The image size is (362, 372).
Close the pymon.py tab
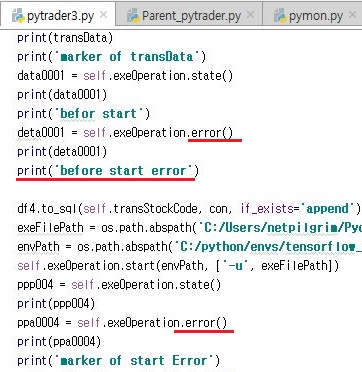point(352,15)
